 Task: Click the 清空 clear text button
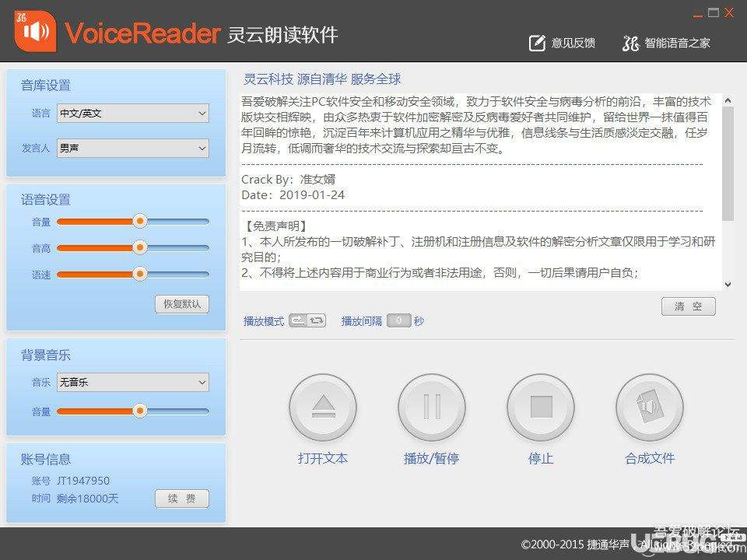(x=689, y=306)
